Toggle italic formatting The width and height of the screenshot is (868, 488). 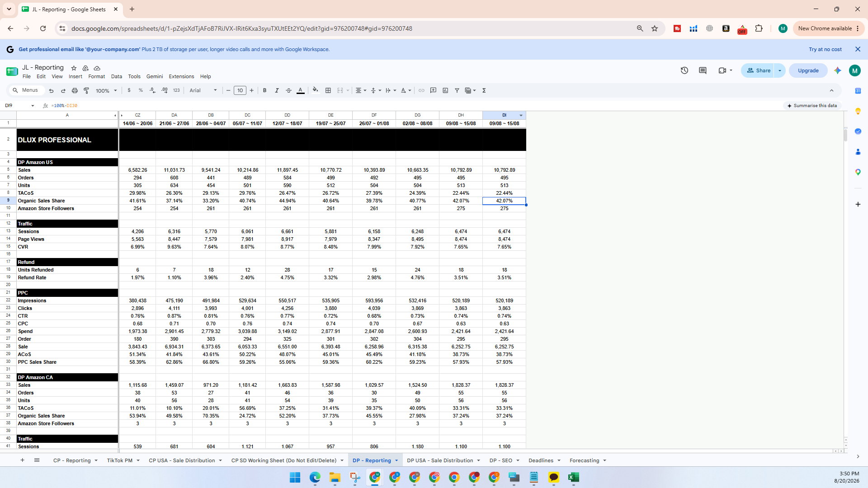click(277, 90)
